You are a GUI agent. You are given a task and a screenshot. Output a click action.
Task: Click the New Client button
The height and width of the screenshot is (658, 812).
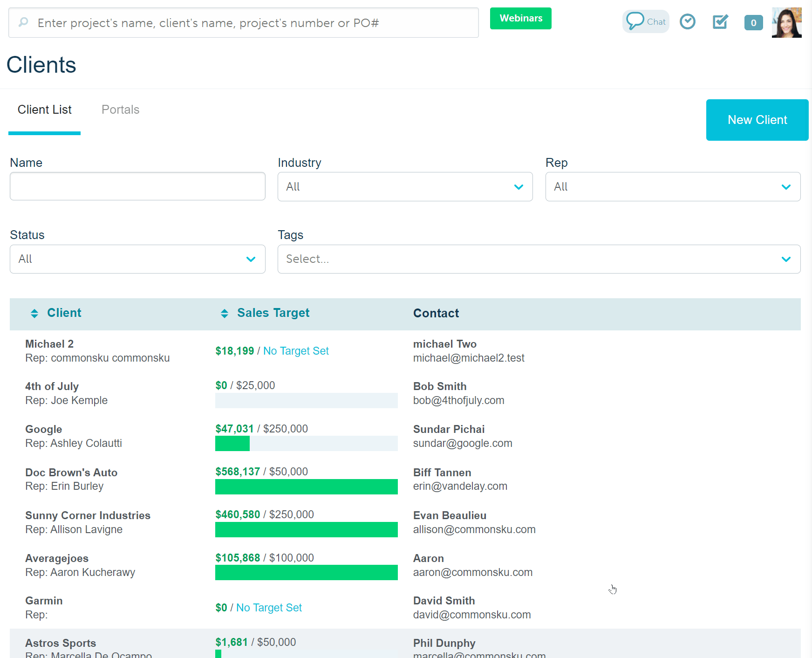[757, 120]
